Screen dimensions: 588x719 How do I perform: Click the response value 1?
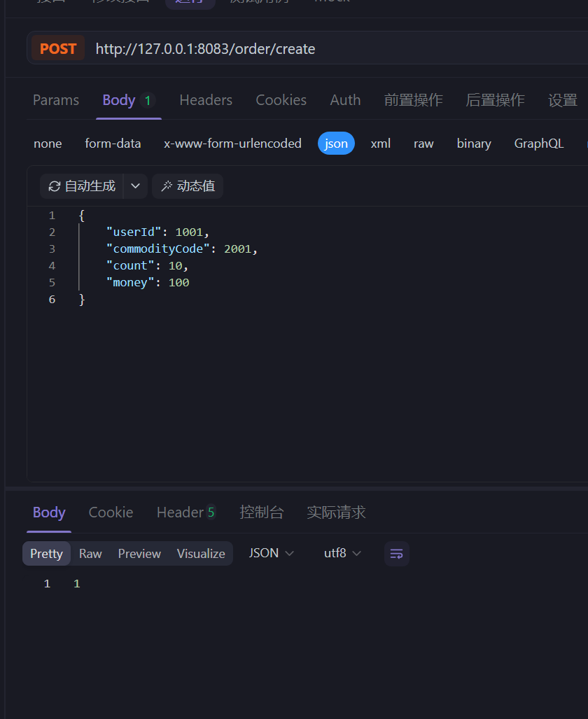click(76, 583)
